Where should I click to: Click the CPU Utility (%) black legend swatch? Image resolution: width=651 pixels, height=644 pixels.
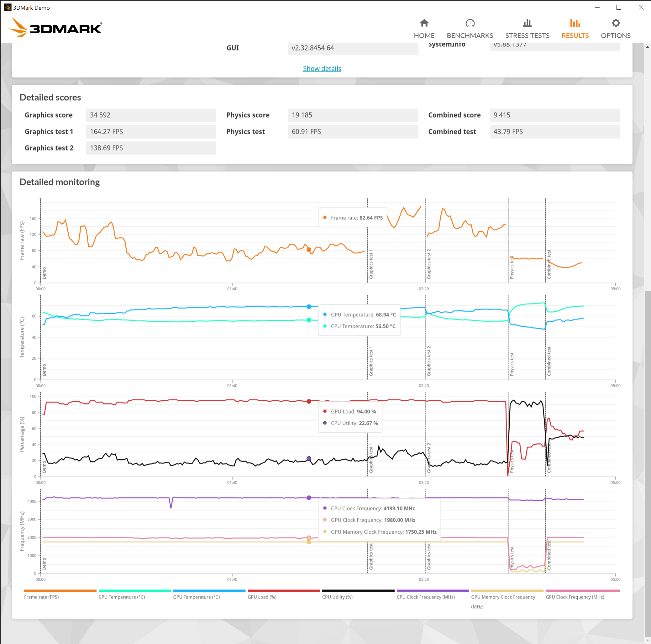click(358, 591)
